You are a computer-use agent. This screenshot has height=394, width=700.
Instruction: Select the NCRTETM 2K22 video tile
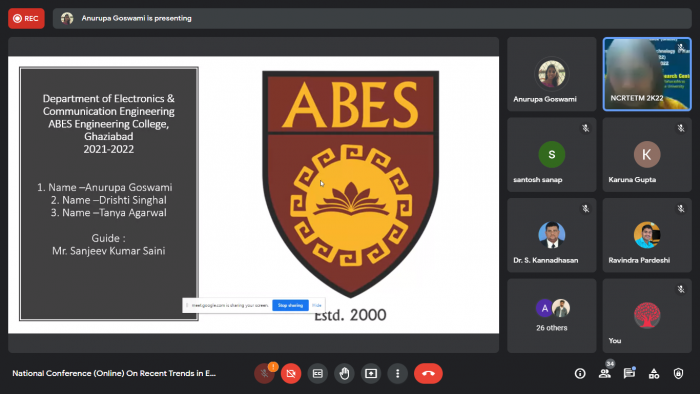pos(647,74)
